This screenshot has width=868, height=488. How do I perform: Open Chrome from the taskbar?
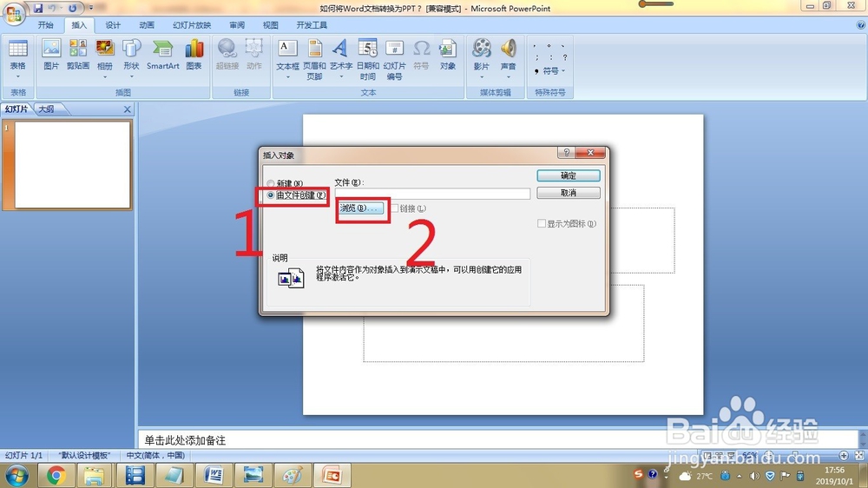coord(56,475)
